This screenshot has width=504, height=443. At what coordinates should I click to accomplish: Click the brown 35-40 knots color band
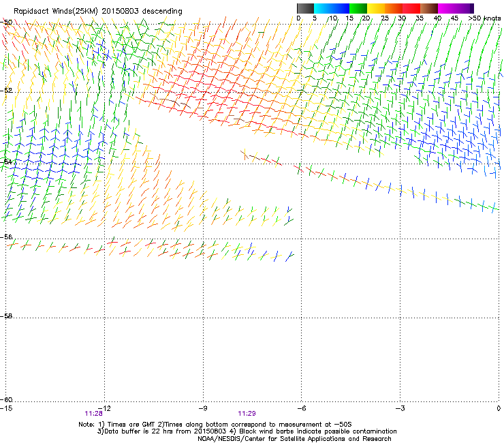429,8
